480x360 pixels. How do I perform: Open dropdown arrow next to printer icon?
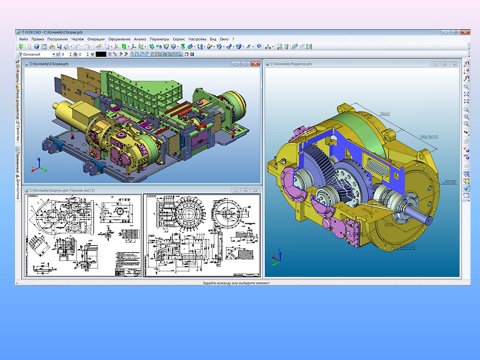pyautogui.click(x=71, y=47)
